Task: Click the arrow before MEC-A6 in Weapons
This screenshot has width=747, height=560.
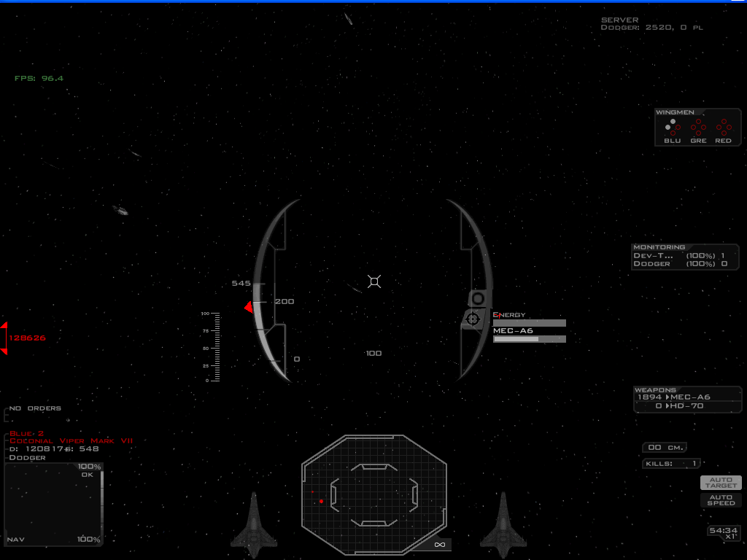Action: click(667, 397)
